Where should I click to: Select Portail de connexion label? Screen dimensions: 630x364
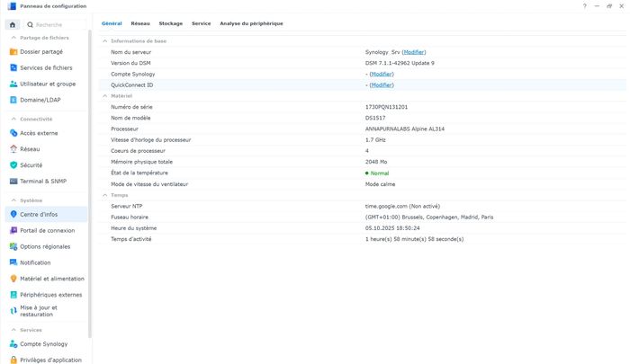click(48, 230)
